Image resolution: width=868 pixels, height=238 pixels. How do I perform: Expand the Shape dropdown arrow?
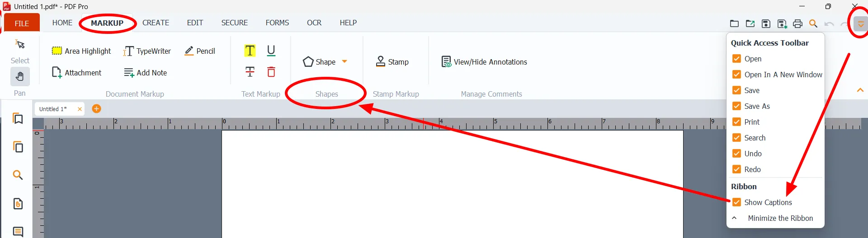point(344,61)
